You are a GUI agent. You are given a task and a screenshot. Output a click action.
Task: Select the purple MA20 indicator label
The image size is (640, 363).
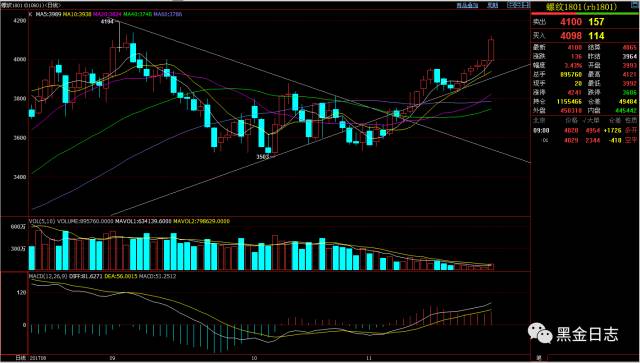tap(107, 14)
